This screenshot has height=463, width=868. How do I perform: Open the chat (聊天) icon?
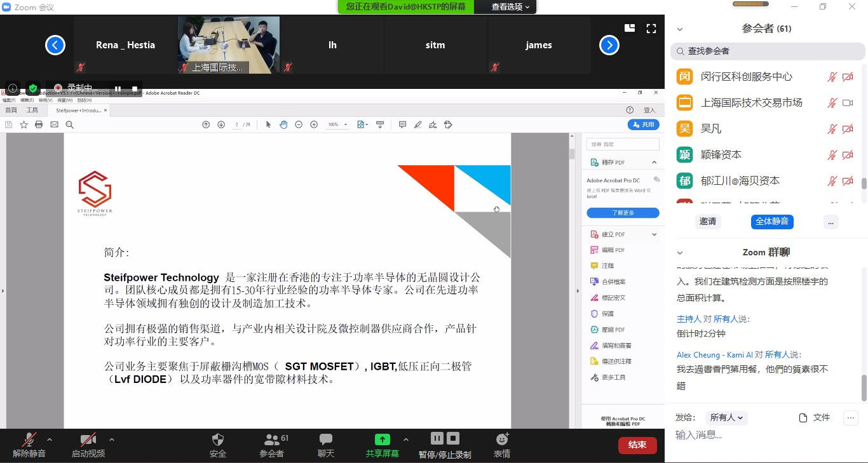pos(326,440)
